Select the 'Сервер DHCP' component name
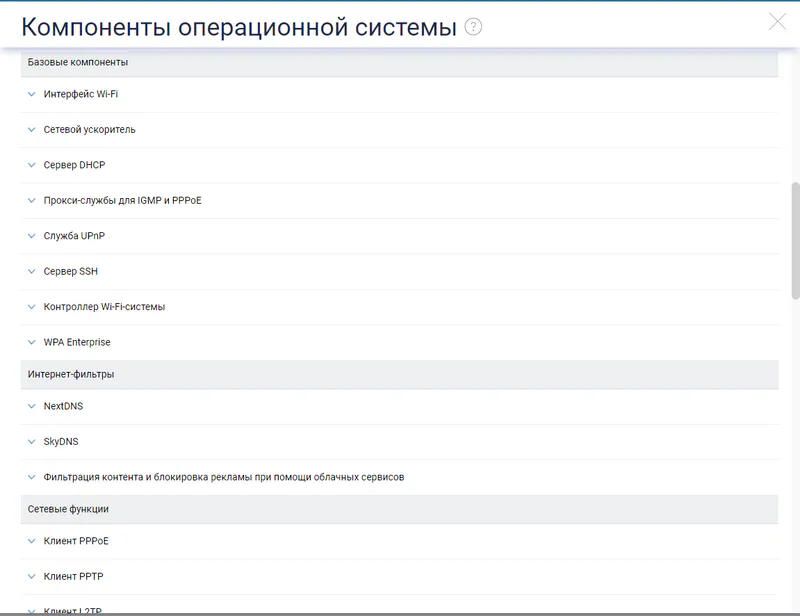The width and height of the screenshot is (800, 616). tap(74, 165)
